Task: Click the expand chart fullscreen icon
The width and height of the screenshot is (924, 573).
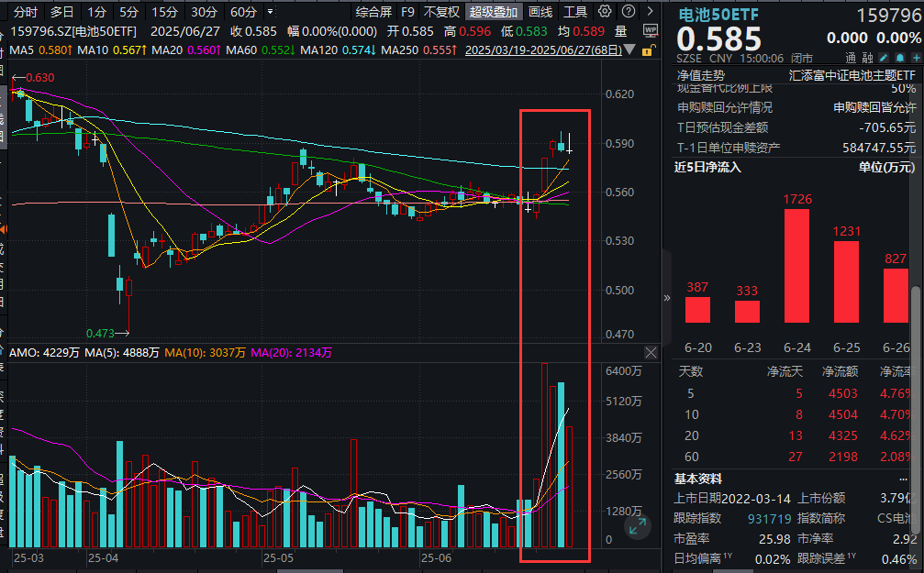Action: (x=638, y=526)
